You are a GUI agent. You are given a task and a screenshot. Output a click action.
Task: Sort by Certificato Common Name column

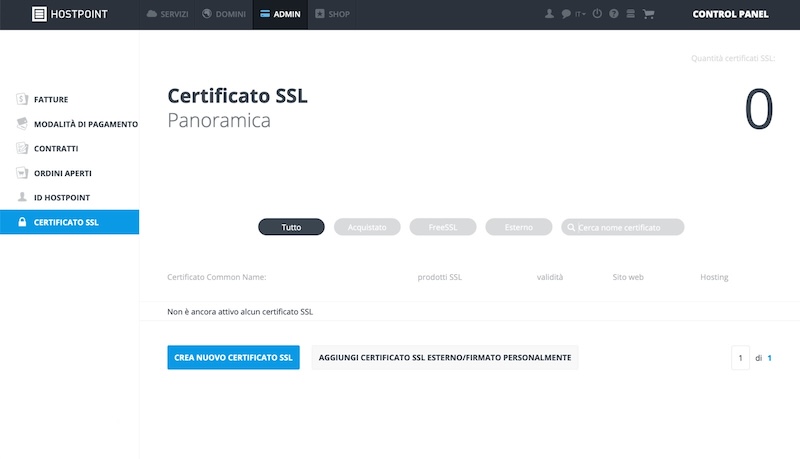217,277
